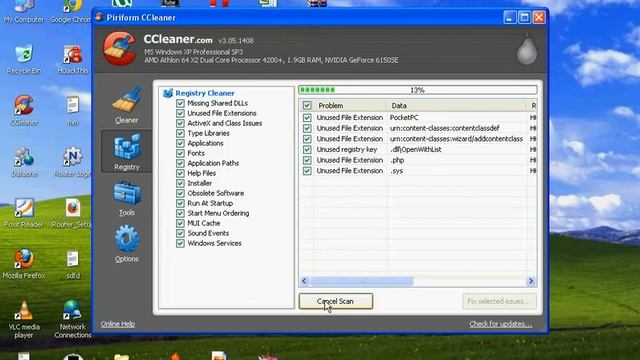This screenshot has height=360, width=640.
Task: Click the horizontal scrollbar thumb
Action: pyautogui.click(x=362, y=281)
